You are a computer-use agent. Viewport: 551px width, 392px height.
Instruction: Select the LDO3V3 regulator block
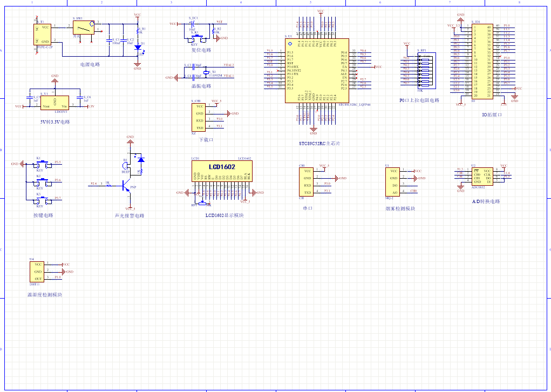[57, 103]
